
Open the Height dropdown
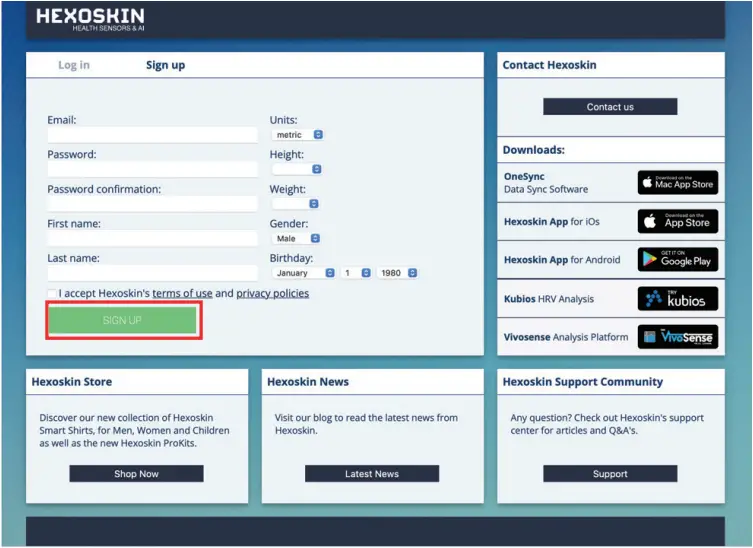297,169
